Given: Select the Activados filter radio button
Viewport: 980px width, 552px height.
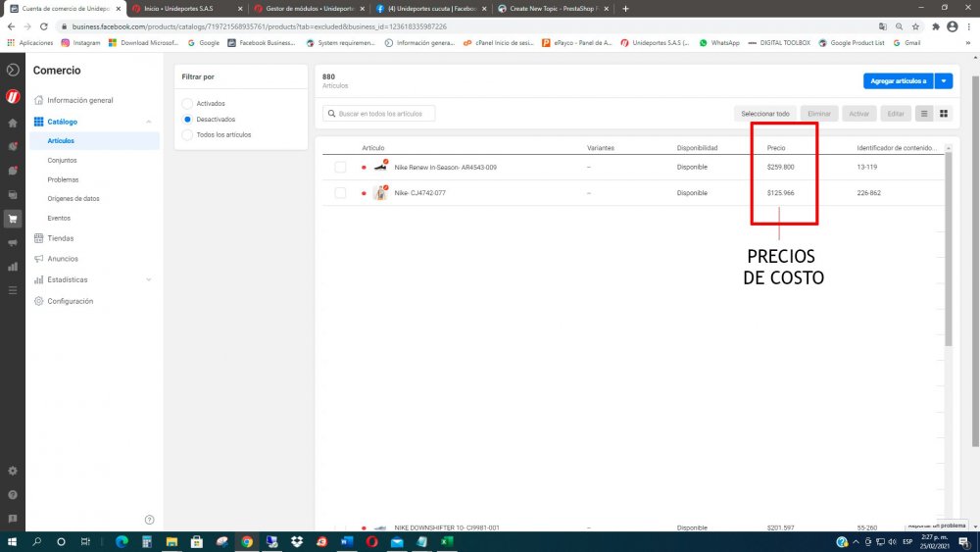Looking at the screenshot, I should pyautogui.click(x=187, y=103).
